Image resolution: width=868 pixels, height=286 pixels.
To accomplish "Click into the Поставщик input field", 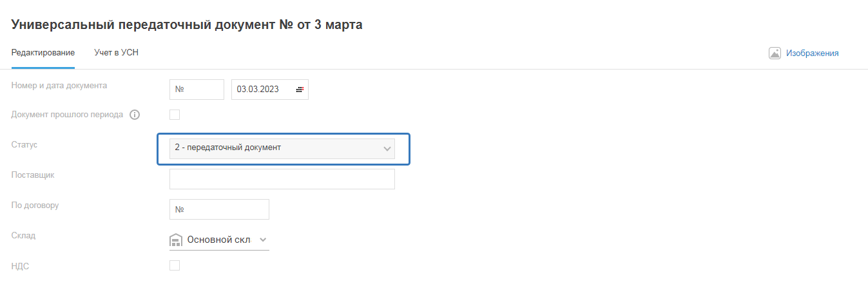I will pos(282,179).
